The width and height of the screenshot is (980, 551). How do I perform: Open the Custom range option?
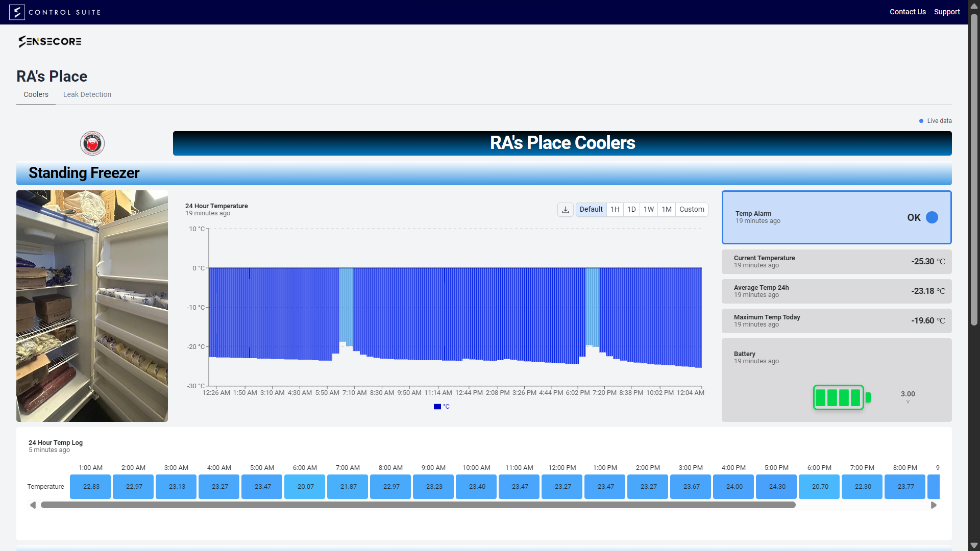[692, 210]
